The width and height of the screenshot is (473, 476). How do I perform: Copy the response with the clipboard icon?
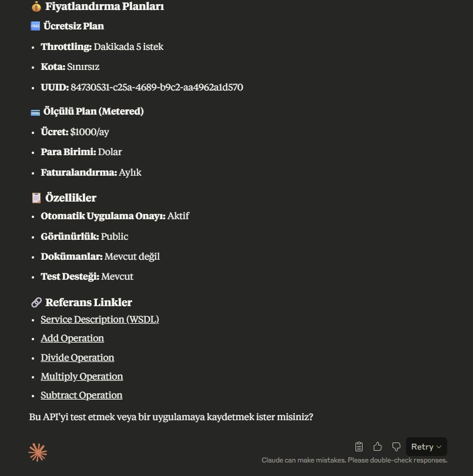pyautogui.click(x=359, y=447)
